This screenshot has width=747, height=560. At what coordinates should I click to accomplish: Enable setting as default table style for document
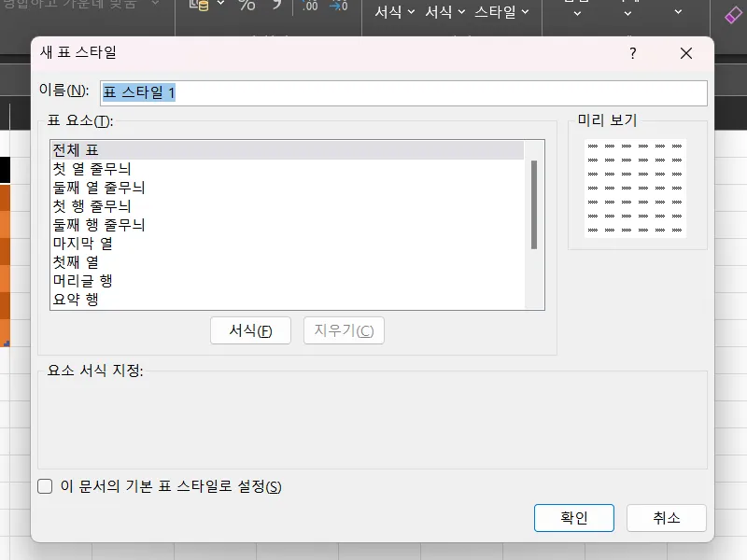point(44,487)
